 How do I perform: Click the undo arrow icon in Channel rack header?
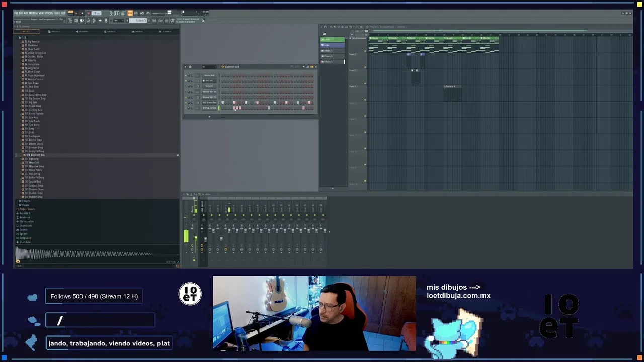[304, 67]
